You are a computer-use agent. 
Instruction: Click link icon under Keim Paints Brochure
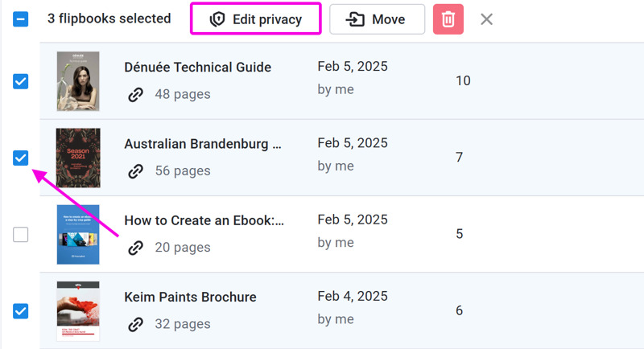[x=135, y=324]
